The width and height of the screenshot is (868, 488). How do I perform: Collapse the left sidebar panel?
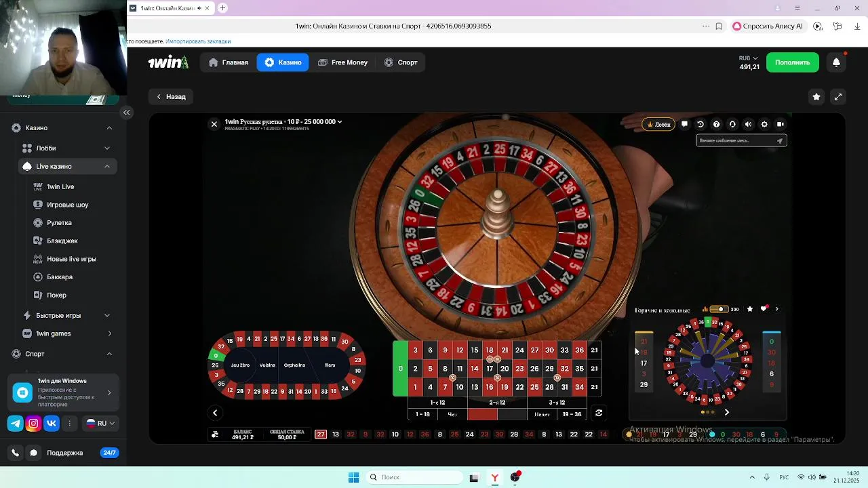tap(127, 113)
